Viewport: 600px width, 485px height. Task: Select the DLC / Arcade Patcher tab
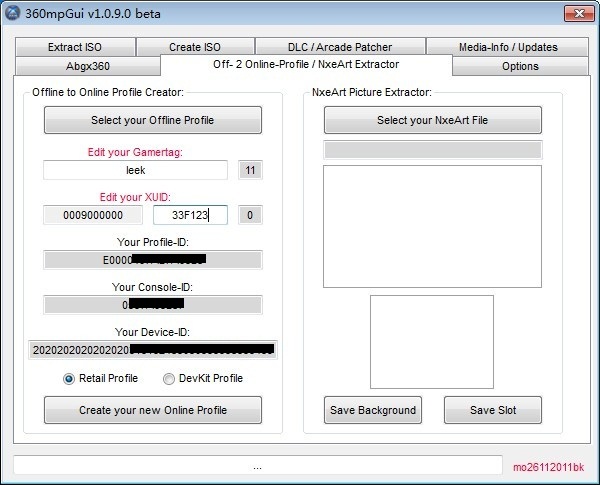pyautogui.click(x=340, y=47)
